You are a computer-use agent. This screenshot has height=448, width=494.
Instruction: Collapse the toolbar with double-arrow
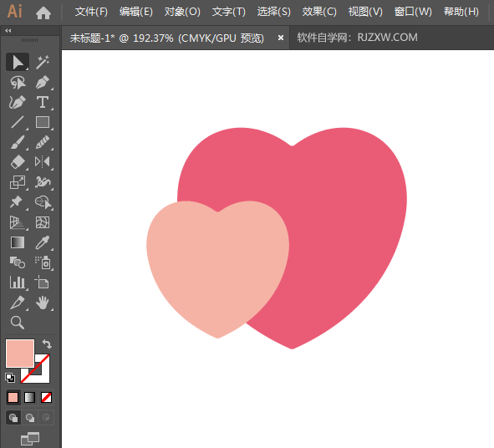[8, 31]
